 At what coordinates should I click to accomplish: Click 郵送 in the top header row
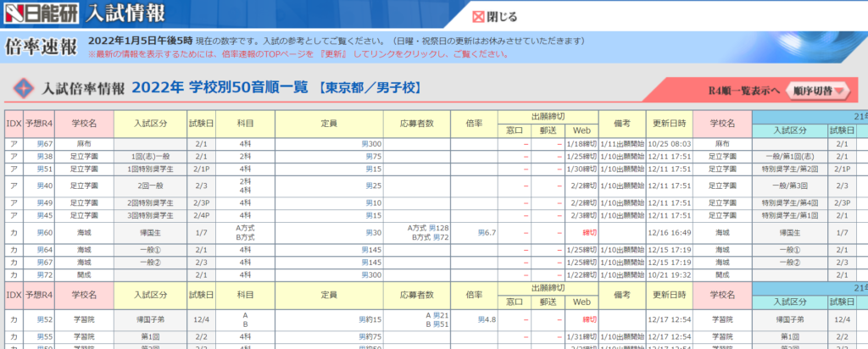pos(548,130)
